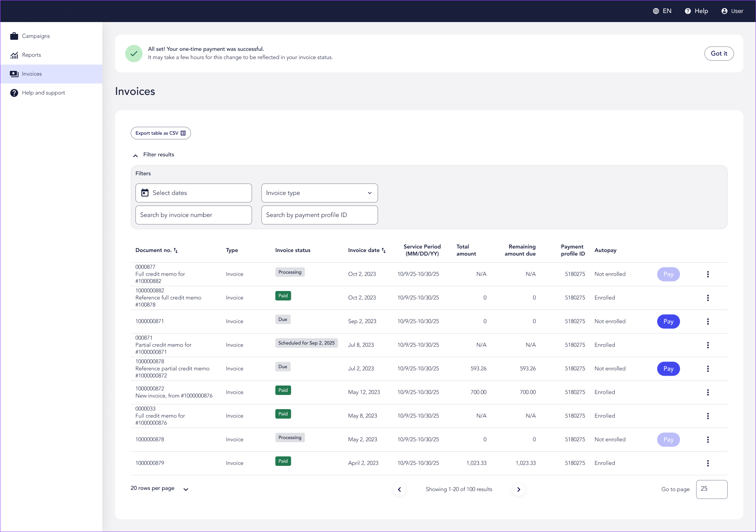Open the User account icon

pos(724,11)
